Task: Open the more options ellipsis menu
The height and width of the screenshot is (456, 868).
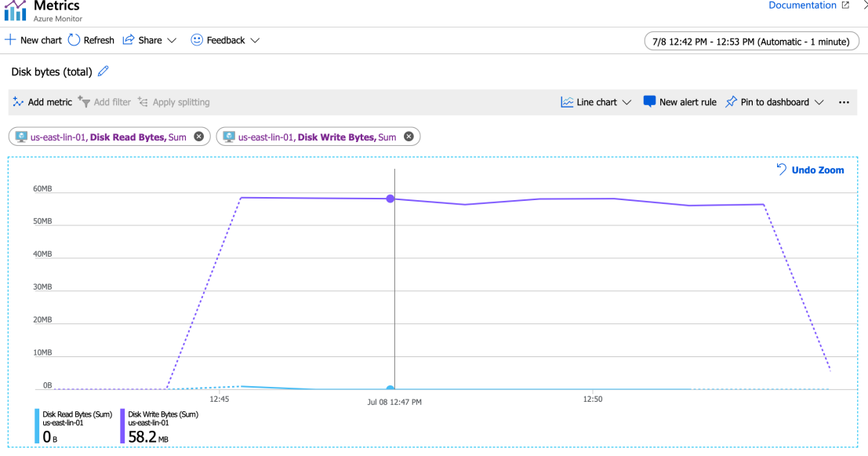Action: click(x=844, y=102)
